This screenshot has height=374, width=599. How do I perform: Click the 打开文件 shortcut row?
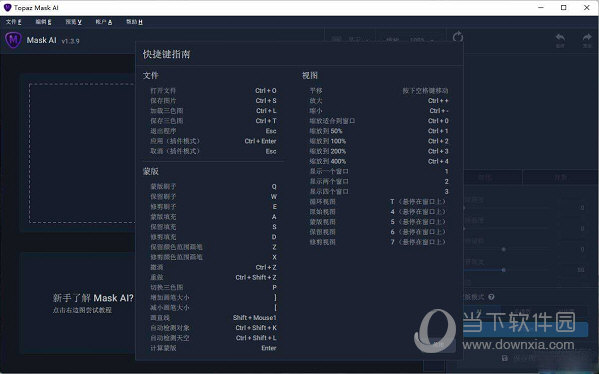213,91
